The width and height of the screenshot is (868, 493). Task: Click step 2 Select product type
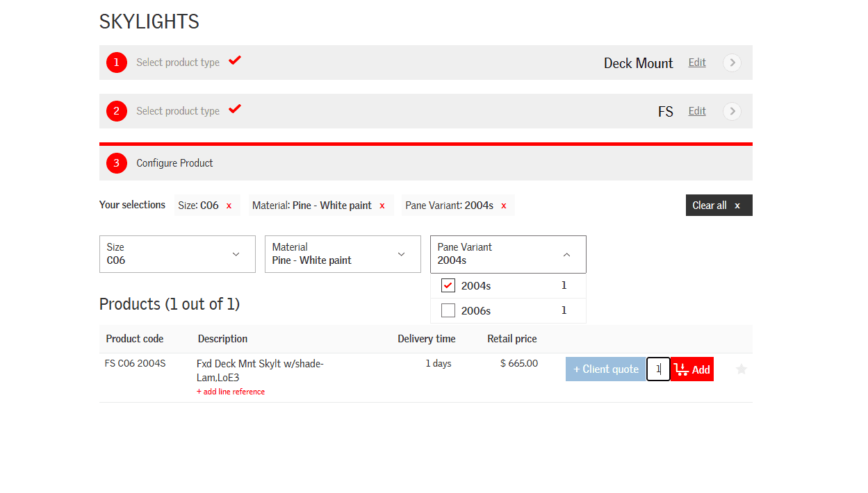pyautogui.click(x=178, y=111)
